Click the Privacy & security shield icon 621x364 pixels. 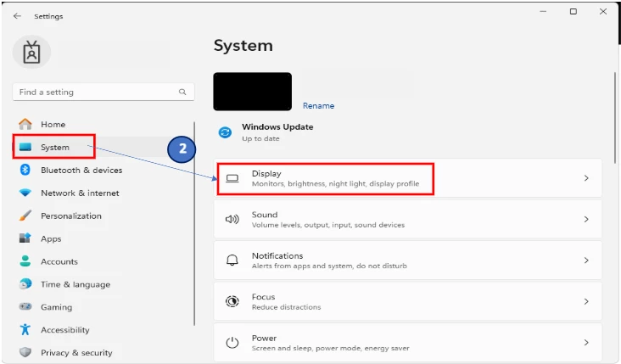click(25, 352)
